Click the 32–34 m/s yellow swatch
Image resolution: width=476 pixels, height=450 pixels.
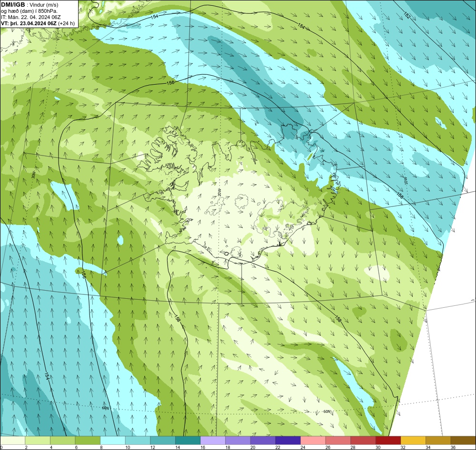(413, 440)
